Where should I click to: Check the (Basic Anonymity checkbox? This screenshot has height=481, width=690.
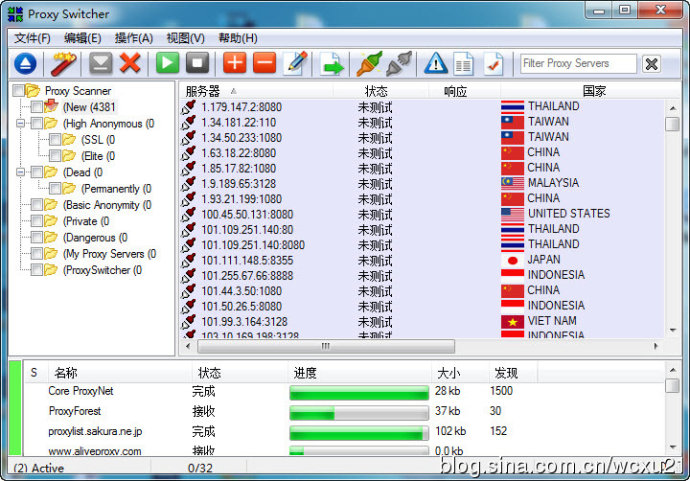coord(37,205)
